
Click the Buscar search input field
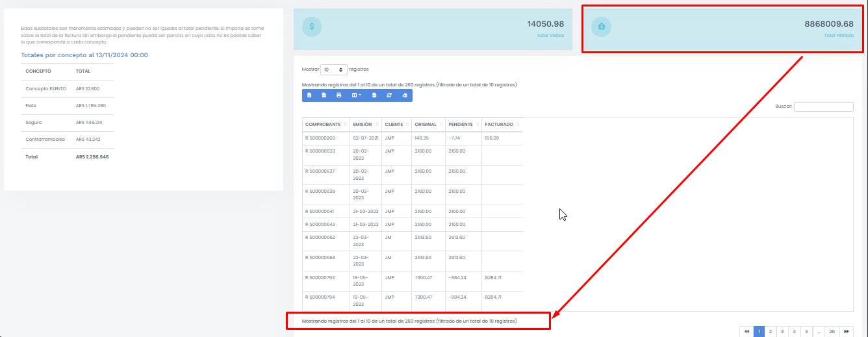pos(823,106)
